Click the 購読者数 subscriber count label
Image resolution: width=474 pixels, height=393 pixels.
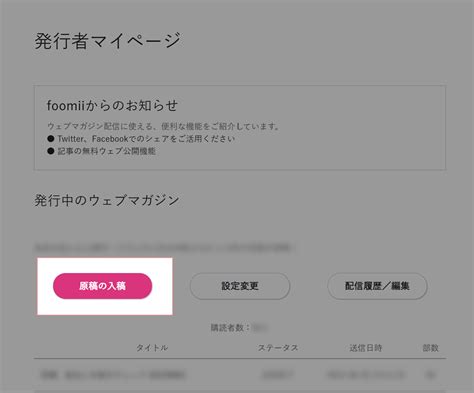[230, 328]
